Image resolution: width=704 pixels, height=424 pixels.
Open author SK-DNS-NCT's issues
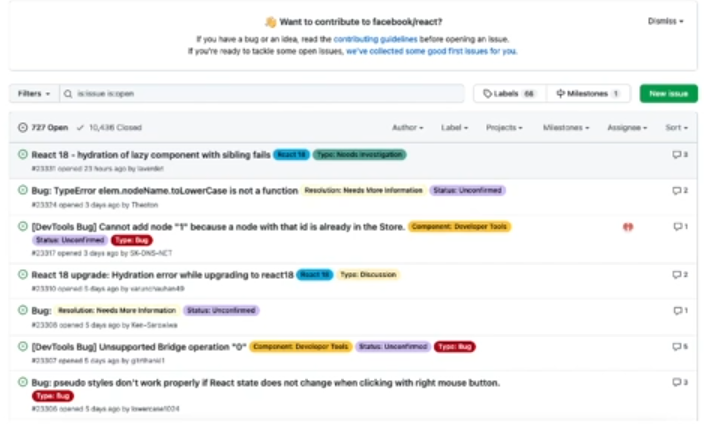151,253
